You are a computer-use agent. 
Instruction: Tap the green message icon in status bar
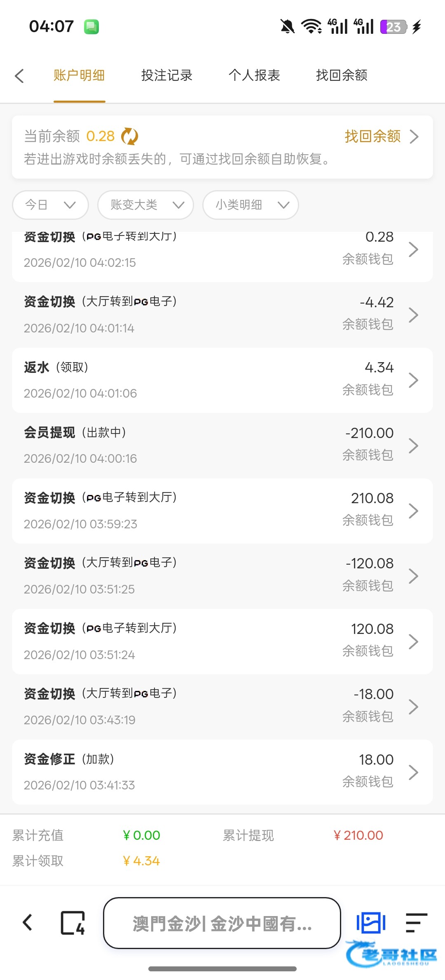[x=91, y=27]
